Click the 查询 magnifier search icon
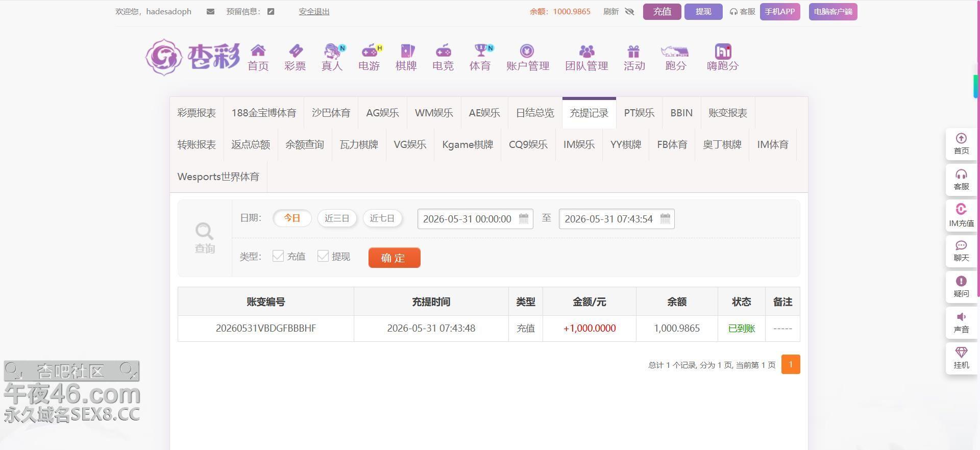This screenshot has height=450, width=980. [205, 231]
